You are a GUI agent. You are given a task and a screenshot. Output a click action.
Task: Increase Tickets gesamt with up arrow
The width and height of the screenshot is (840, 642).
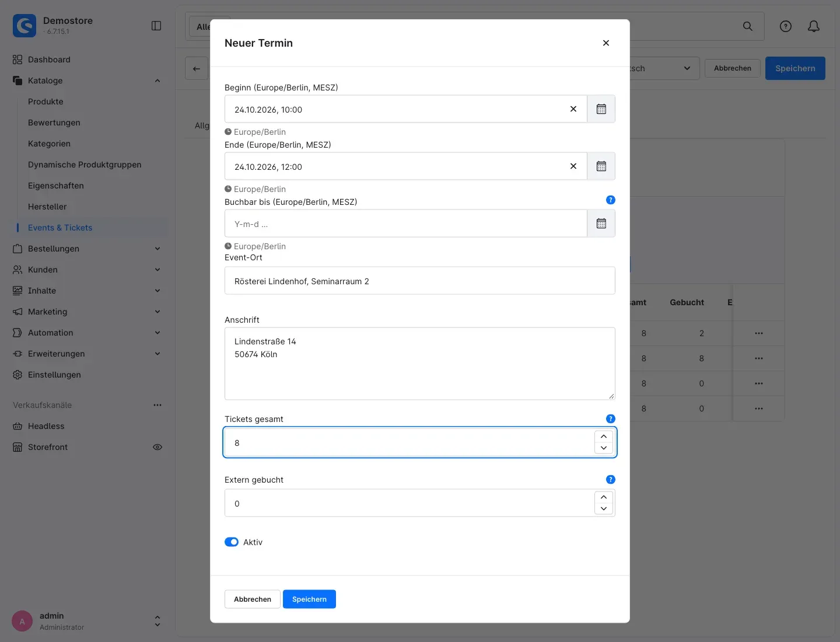[604, 437]
